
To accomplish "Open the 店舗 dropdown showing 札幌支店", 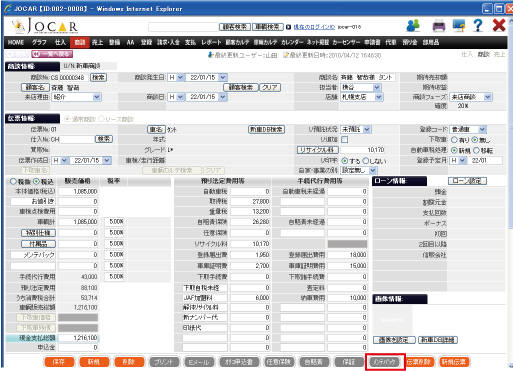I will click(x=361, y=97).
